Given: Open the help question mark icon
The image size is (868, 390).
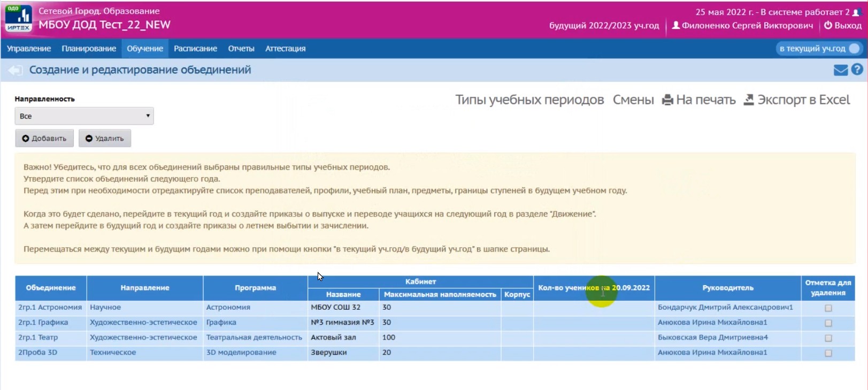Looking at the screenshot, I should click(857, 70).
